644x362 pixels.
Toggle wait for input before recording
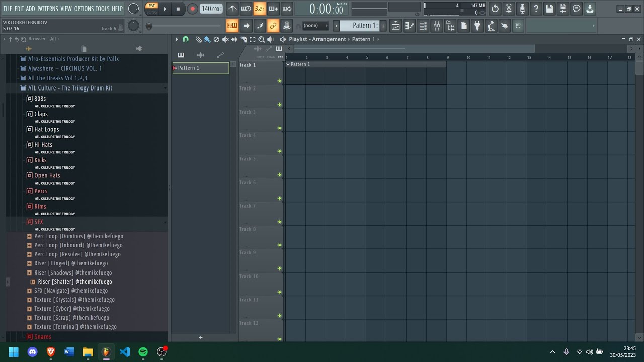pyautogui.click(x=246, y=9)
